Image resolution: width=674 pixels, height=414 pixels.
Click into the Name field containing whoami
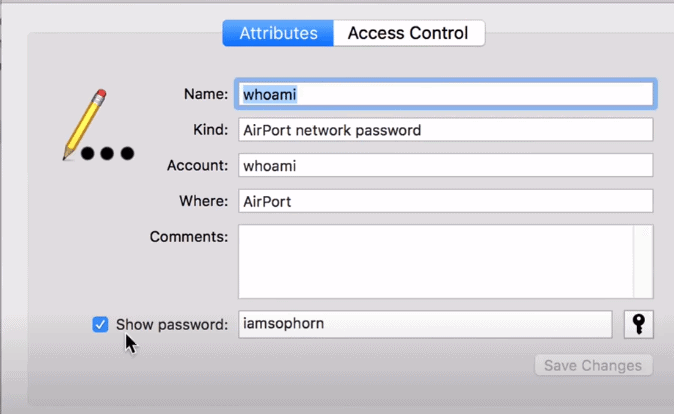coord(446,94)
